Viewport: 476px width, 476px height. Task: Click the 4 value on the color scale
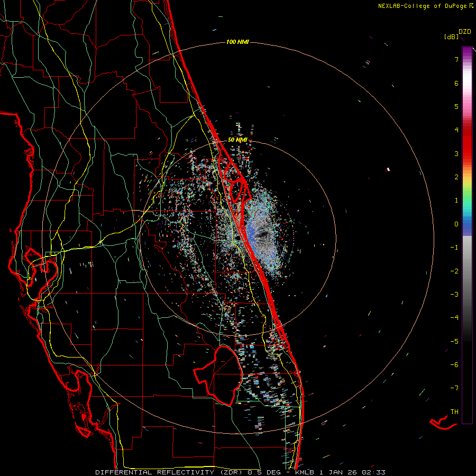coord(456,130)
